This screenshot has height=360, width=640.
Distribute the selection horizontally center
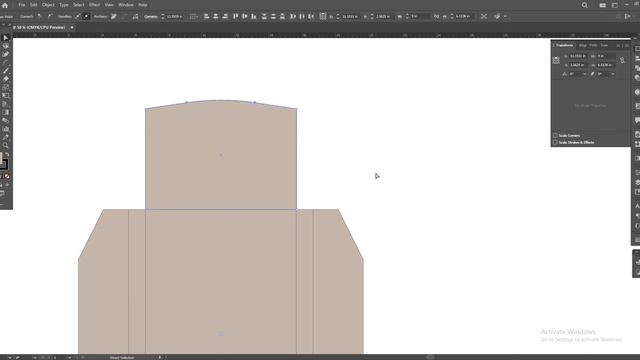pyautogui.click(x=302, y=16)
